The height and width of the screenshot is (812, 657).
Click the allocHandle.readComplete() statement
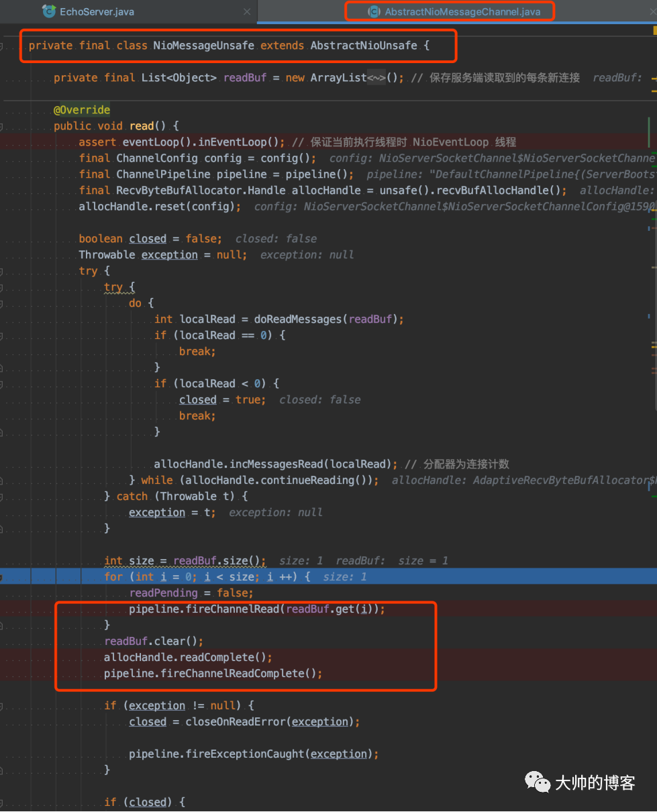[x=189, y=658]
